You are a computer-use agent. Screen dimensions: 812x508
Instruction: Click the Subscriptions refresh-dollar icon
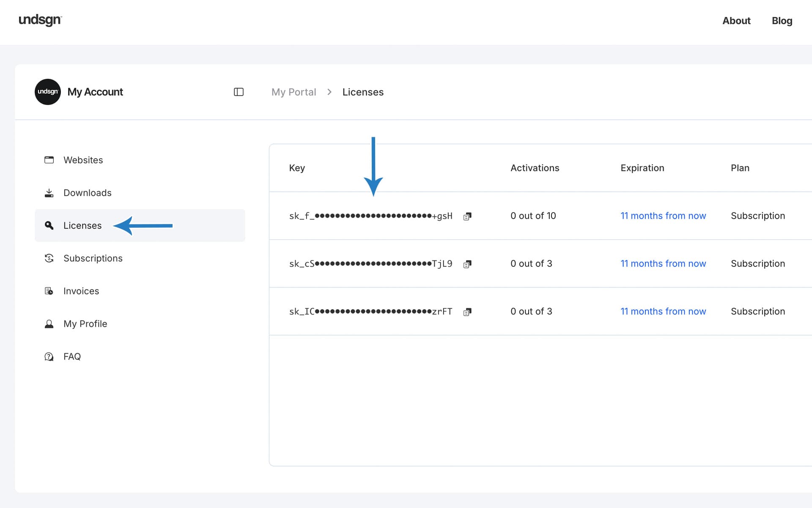[49, 258]
